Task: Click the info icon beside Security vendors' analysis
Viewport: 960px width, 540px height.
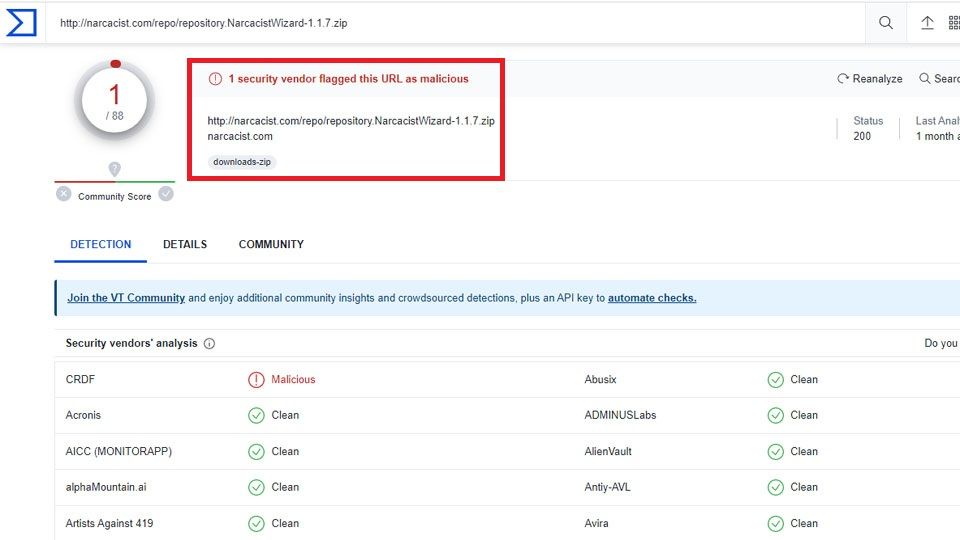Action: click(x=209, y=343)
